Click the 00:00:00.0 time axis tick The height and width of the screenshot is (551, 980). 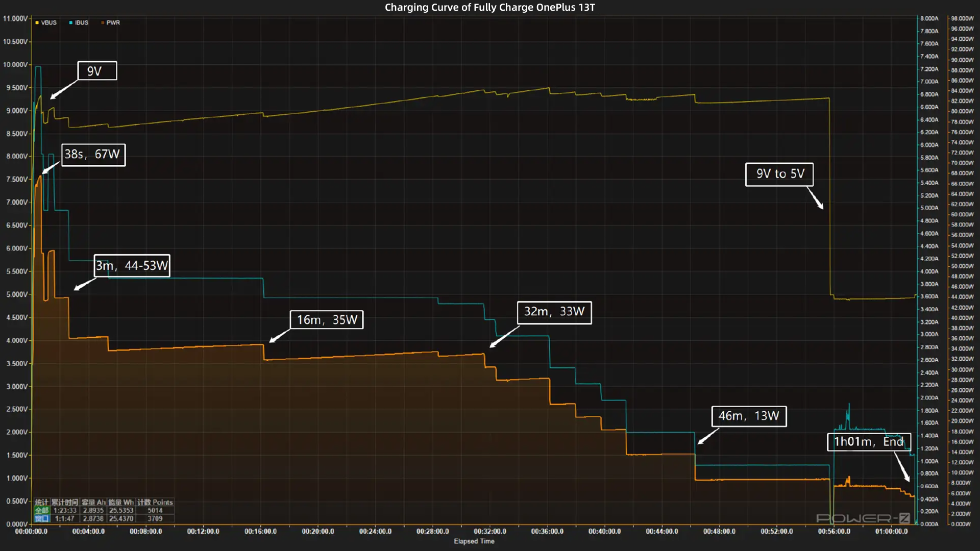click(x=31, y=532)
